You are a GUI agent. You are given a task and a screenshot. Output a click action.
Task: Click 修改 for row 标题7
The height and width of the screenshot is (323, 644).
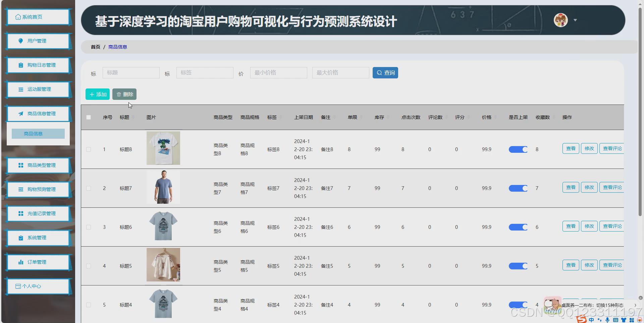coord(589,187)
